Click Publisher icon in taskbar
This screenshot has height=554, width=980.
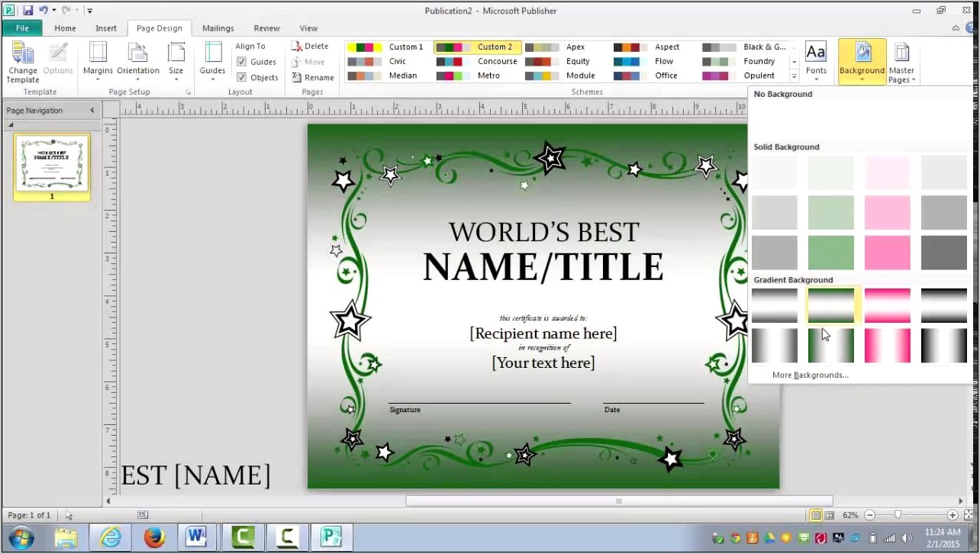point(331,538)
